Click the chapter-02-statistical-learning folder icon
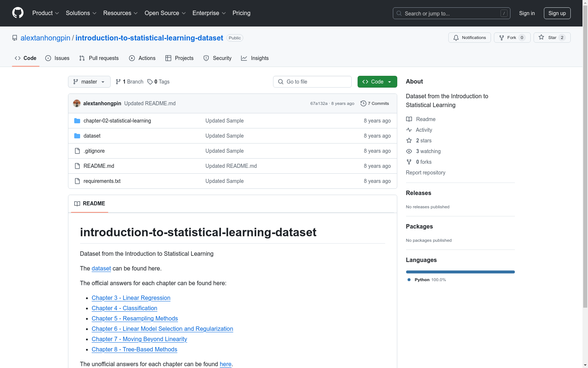588x368 pixels. (x=77, y=121)
